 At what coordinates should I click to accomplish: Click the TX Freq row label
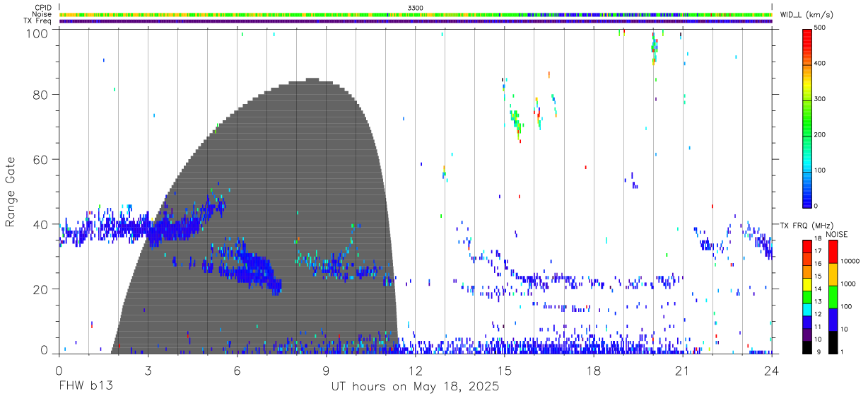point(37,21)
